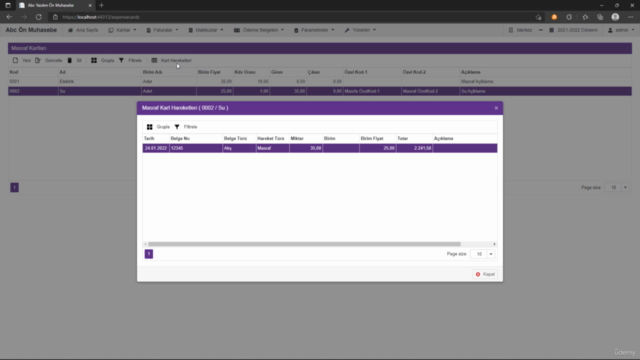Click the horizontal scrollbar left arrow
Viewport: 640px width, 360px height.
pos(145,244)
